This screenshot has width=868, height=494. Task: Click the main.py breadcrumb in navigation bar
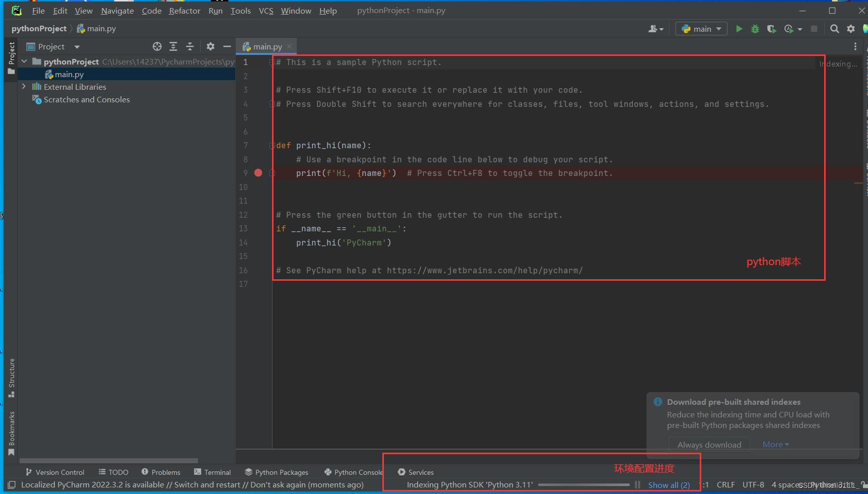(96, 29)
